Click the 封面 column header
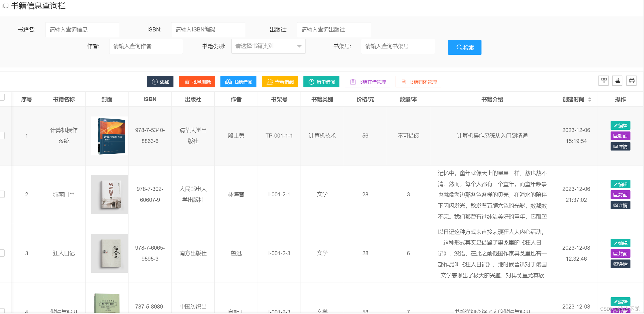 [x=107, y=99]
